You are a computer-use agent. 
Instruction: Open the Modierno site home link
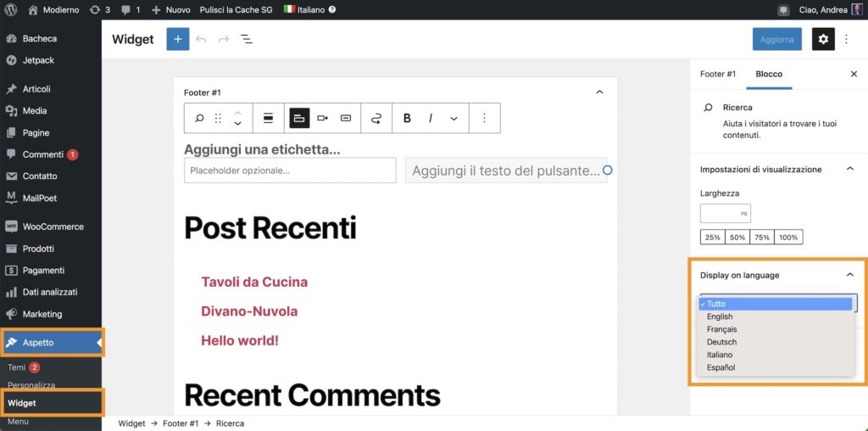click(x=53, y=9)
